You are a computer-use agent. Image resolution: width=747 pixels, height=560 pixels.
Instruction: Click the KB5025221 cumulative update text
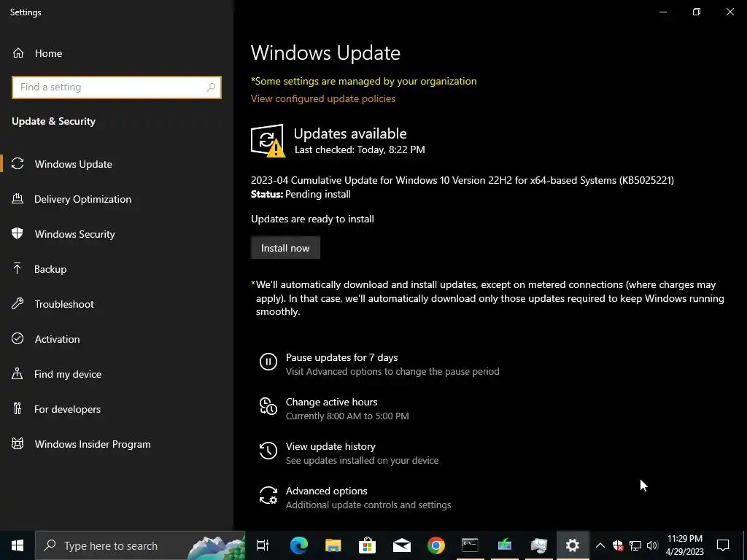pos(462,180)
